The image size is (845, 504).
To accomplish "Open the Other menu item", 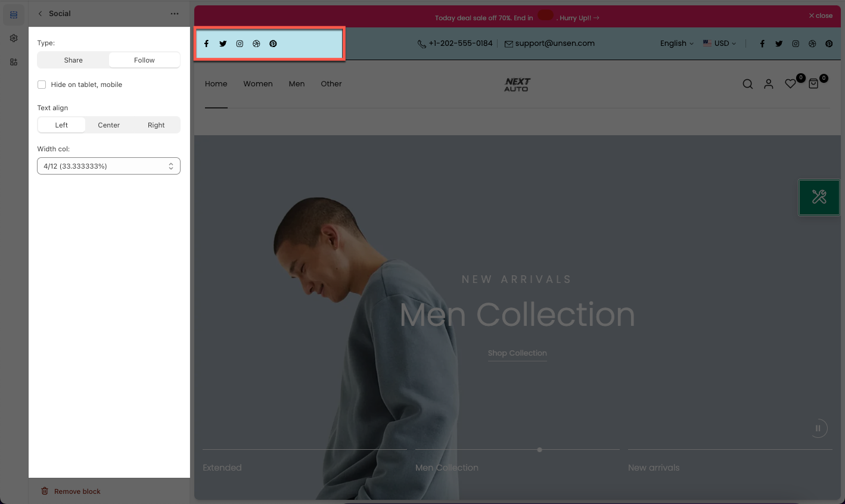I will (331, 84).
